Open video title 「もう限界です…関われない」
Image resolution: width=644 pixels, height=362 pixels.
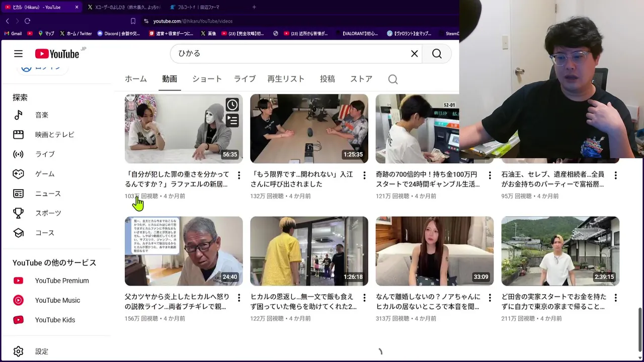coord(302,179)
